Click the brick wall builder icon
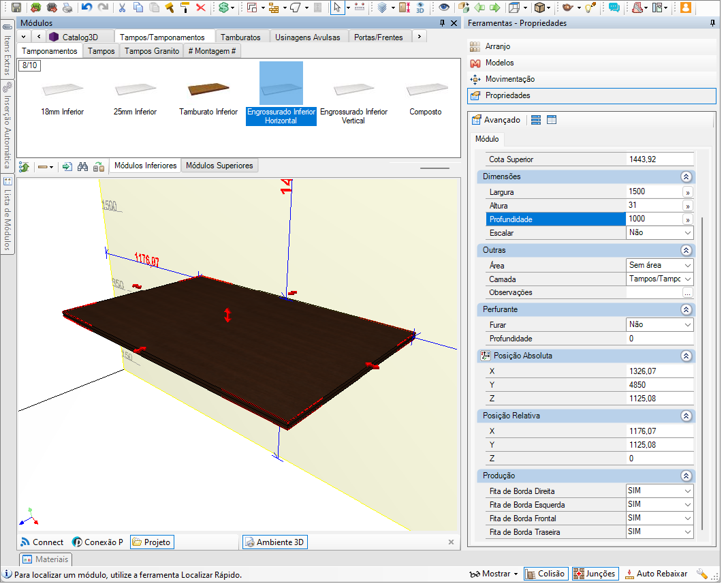This screenshot has height=588, width=726. tap(274, 7)
